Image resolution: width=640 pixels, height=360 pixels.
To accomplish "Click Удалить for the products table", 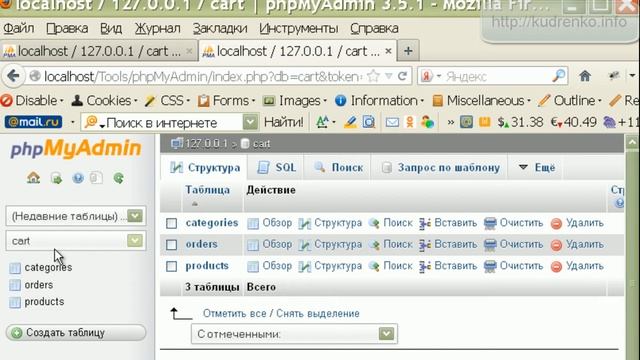I will 577,266.
